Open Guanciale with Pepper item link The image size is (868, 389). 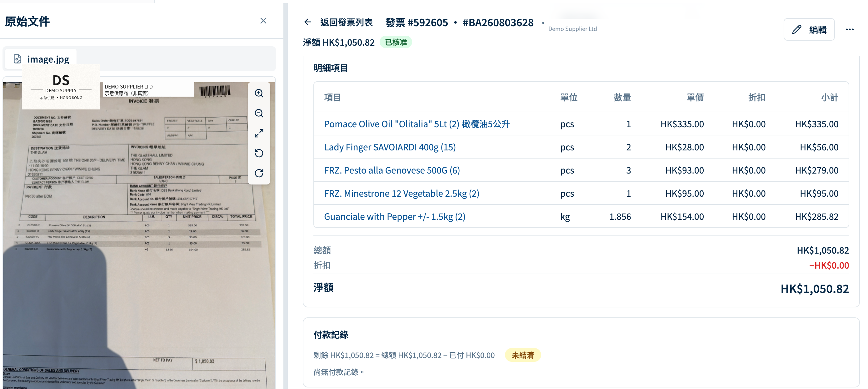coord(395,217)
